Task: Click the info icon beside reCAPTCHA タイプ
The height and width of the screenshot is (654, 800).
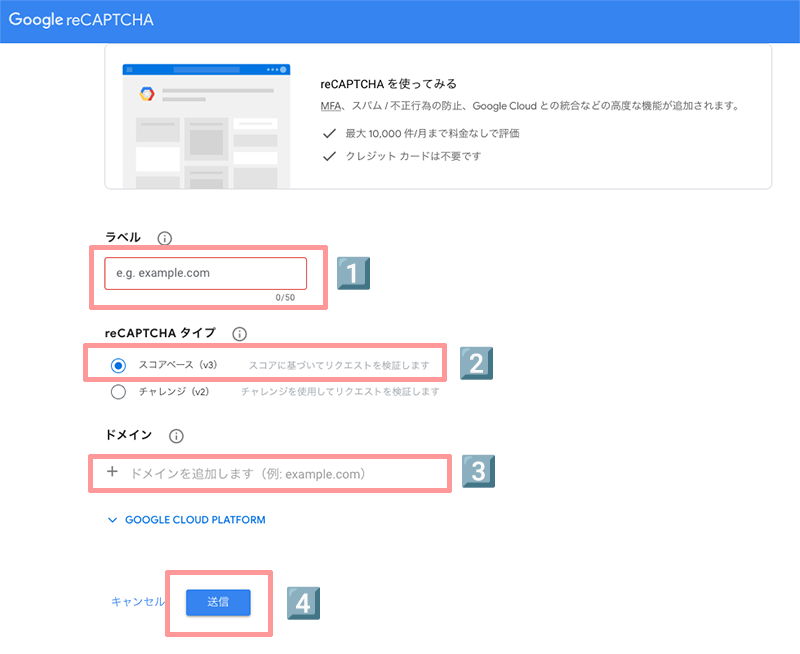Action: coord(239,334)
